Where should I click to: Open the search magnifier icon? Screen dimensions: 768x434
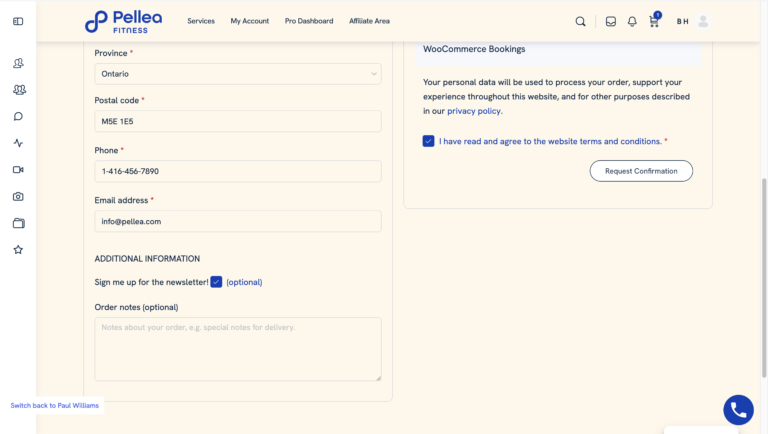pos(580,22)
